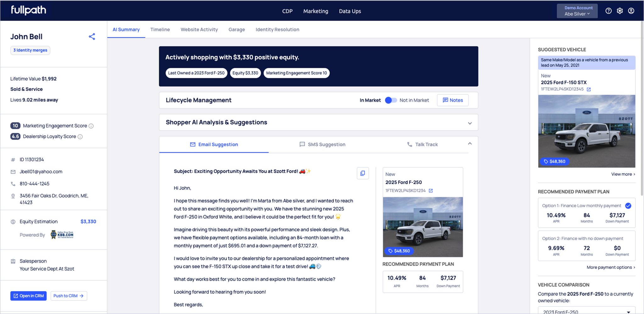The image size is (644, 314).
Task: Open the Marketing menu
Action: [316, 11]
